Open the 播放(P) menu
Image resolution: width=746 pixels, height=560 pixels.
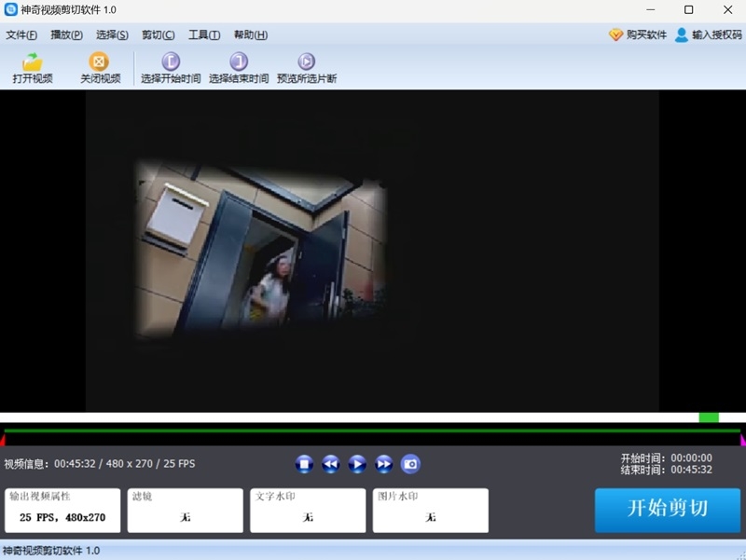pos(66,34)
